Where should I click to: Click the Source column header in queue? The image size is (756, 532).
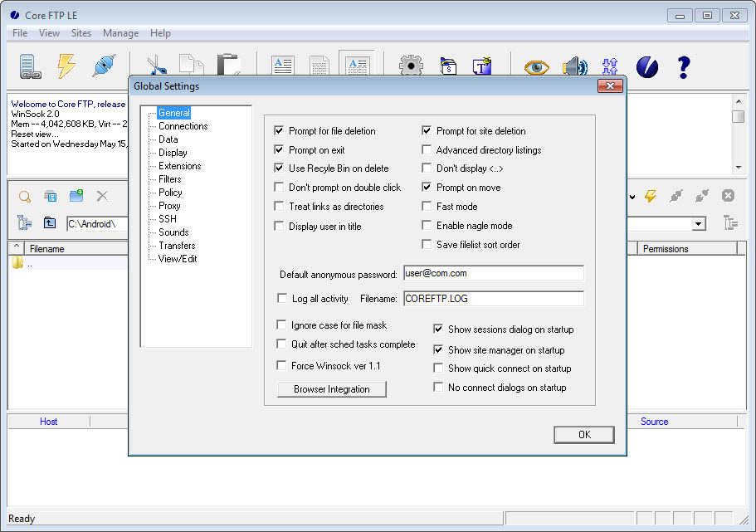[x=654, y=421]
